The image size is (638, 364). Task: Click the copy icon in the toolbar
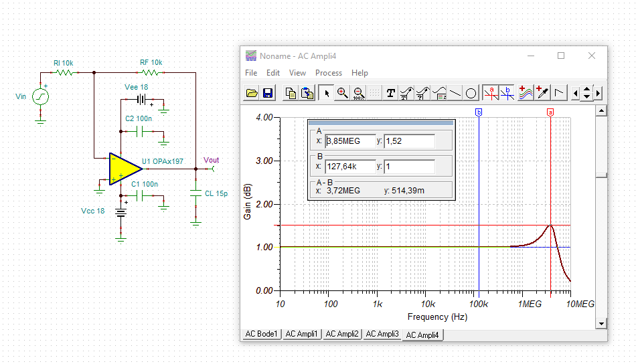(291, 93)
